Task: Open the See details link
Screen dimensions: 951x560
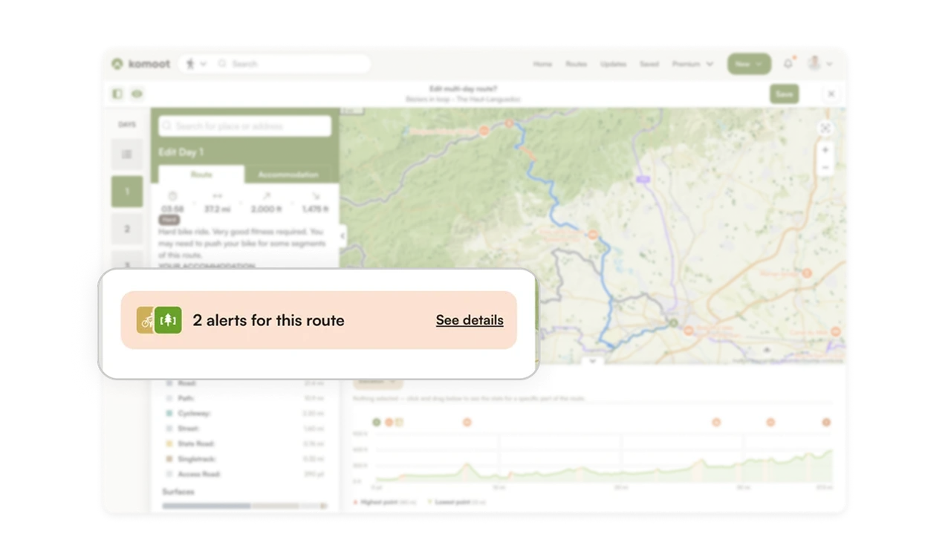Action: (470, 320)
